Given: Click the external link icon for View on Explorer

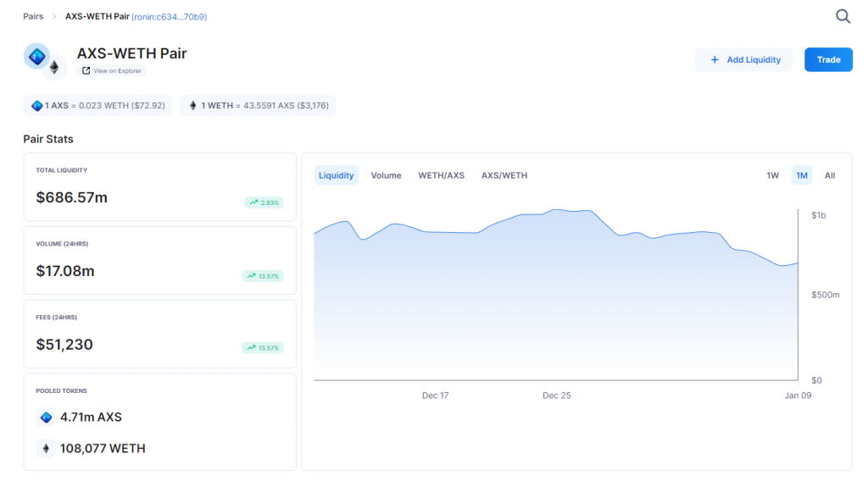Looking at the screenshot, I should coord(86,71).
